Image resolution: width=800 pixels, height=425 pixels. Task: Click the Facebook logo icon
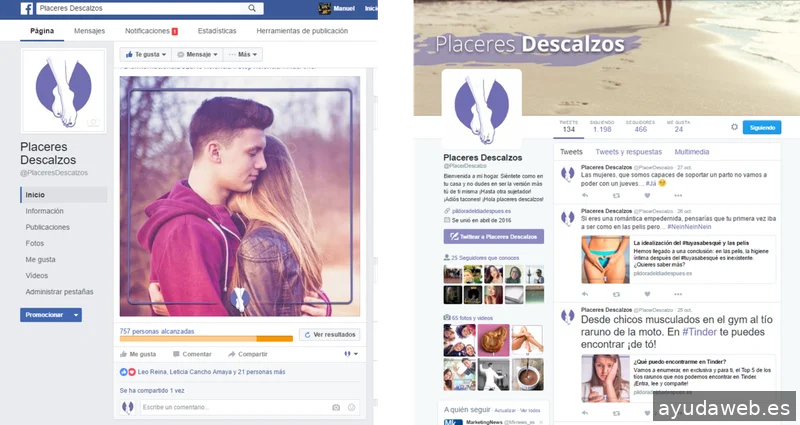(27, 9)
